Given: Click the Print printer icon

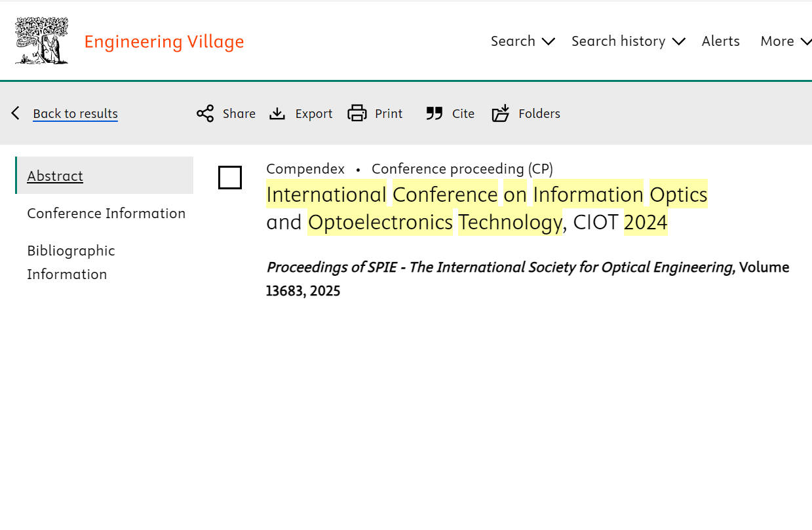Looking at the screenshot, I should point(357,113).
